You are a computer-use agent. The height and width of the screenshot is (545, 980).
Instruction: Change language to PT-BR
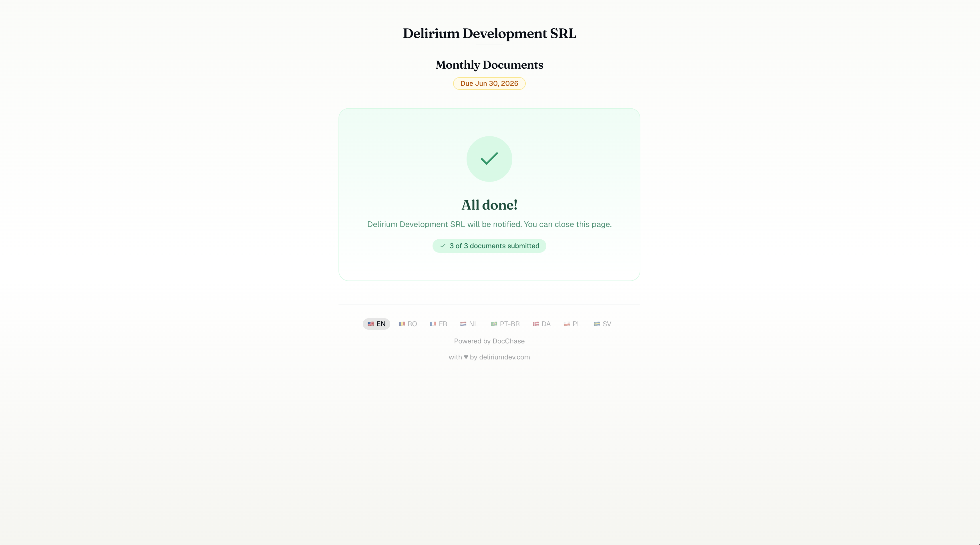505,324
